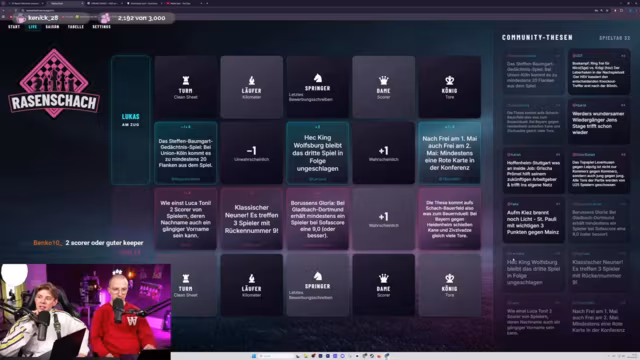This screenshot has height=360, width=640.
Task: Choose the bottom-row Springer knight icon
Action: 318,276
